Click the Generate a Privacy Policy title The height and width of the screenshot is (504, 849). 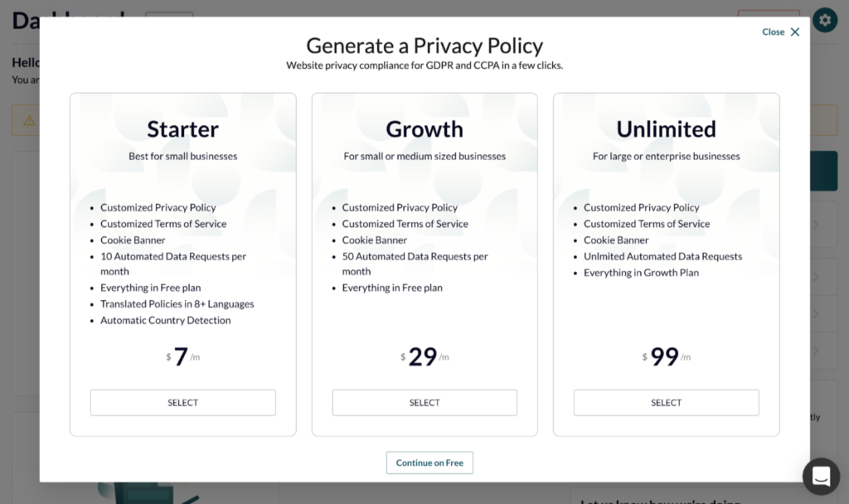[x=424, y=46]
